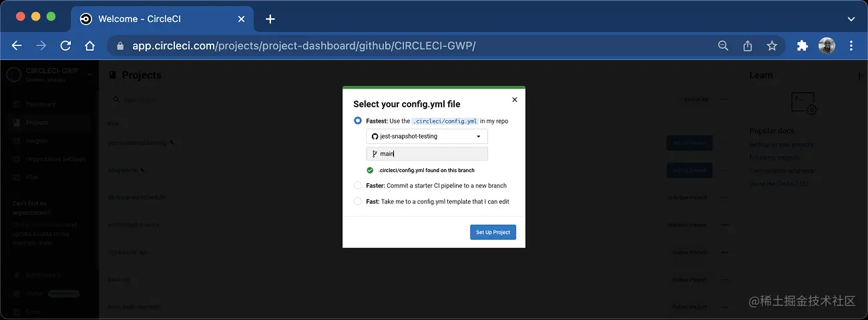868x320 pixels.
Task: Click the Follow All button
Action: tap(696, 99)
